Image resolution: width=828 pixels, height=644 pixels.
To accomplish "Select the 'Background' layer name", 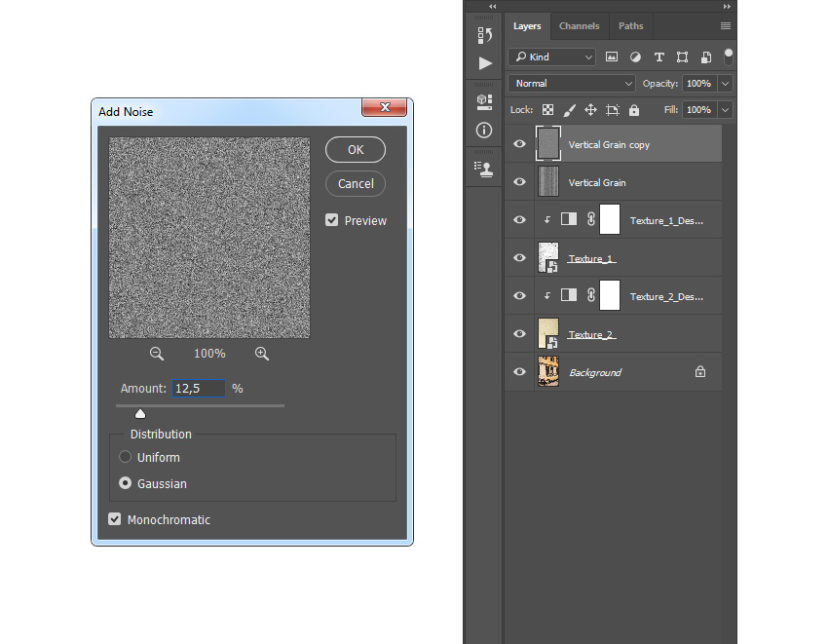I will [595, 372].
